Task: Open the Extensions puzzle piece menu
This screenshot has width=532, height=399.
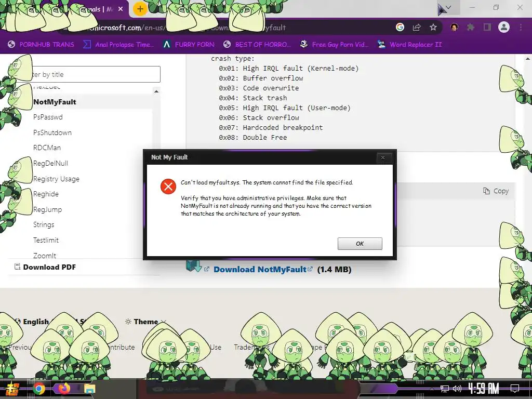Action: [471, 27]
